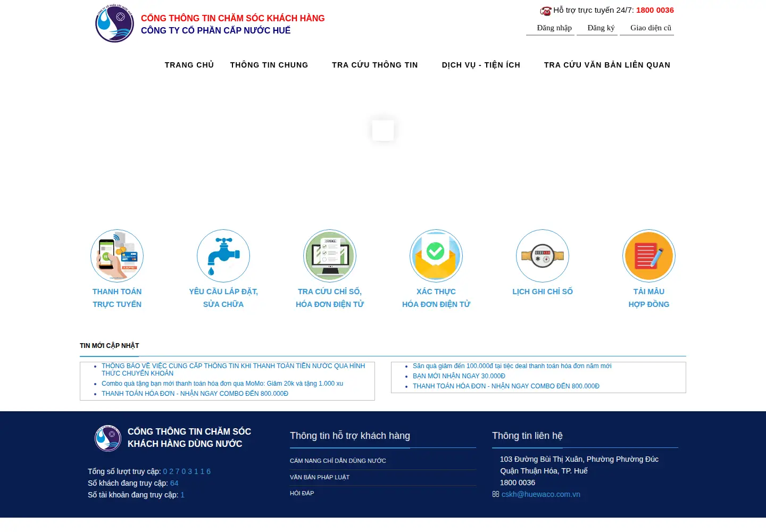
Task: Open the water faucet installation request icon
Action: pos(223,256)
